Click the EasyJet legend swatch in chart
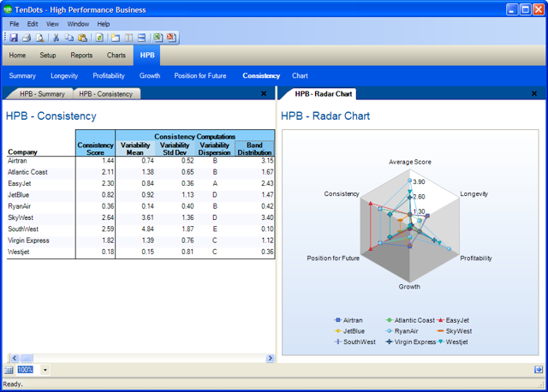 440,320
